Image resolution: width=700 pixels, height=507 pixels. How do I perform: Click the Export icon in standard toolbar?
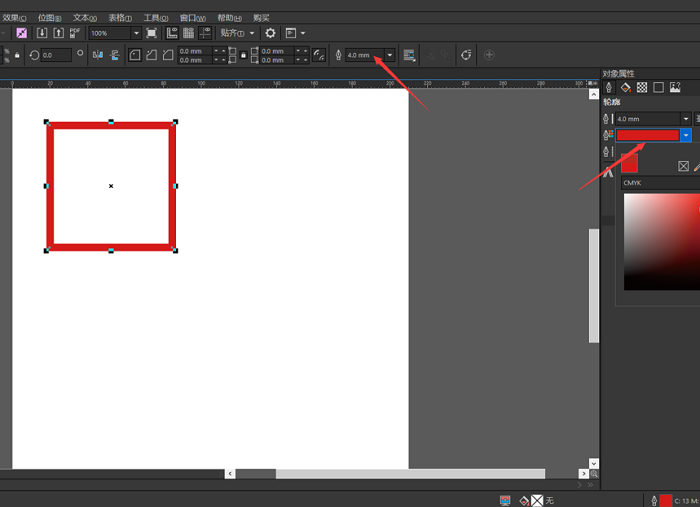58,33
